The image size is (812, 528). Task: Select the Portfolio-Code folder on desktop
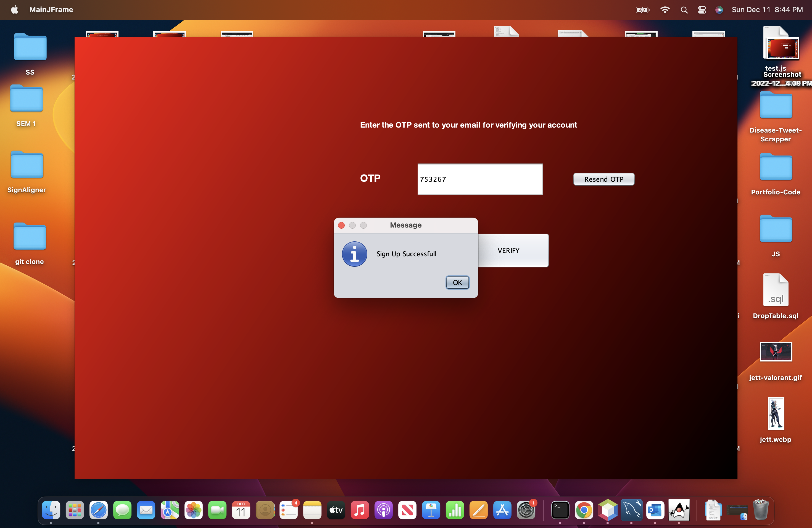tap(776, 167)
